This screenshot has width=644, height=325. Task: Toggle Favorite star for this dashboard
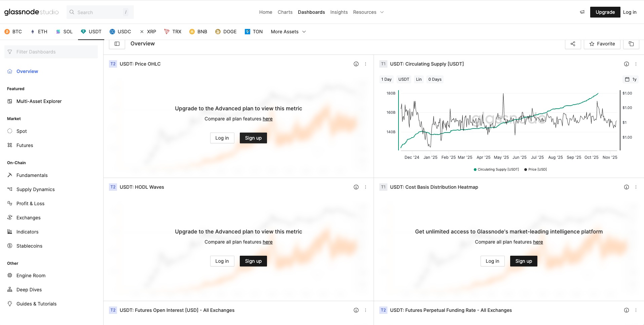coord(602,44)
